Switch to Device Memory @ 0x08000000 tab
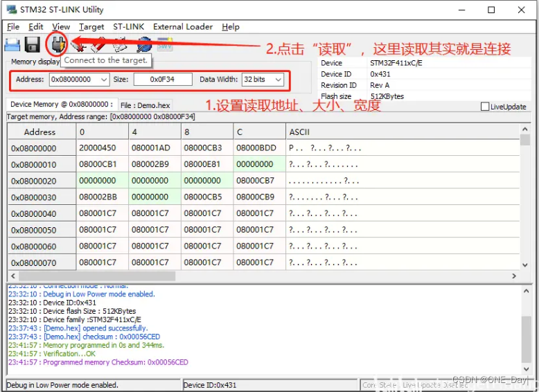 pyautogui.click(x=62, y=104)
